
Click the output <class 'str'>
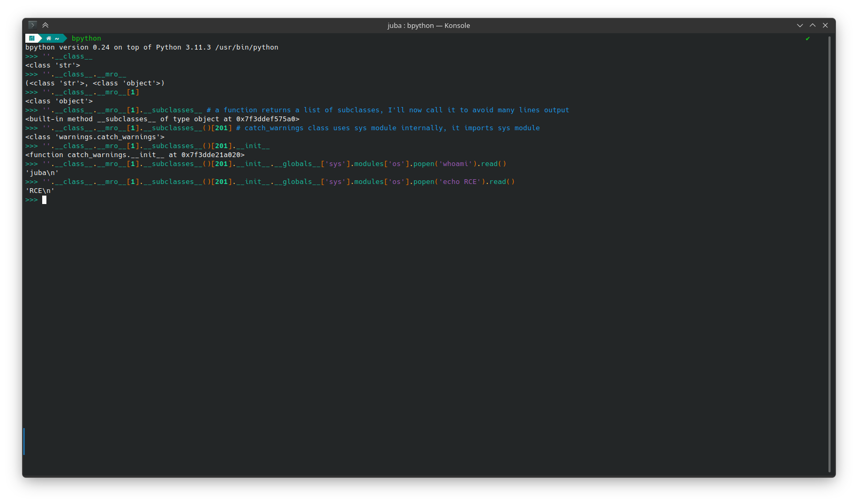pos(53,65)
